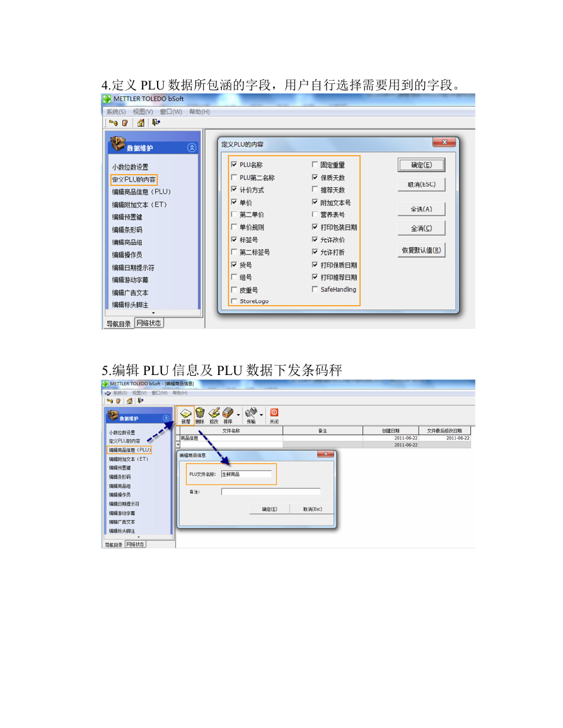This screenshot has width=563, height=728.
Task: Click the 修改 (modify) toolbar icon
Action: click(x=214, y=415)
